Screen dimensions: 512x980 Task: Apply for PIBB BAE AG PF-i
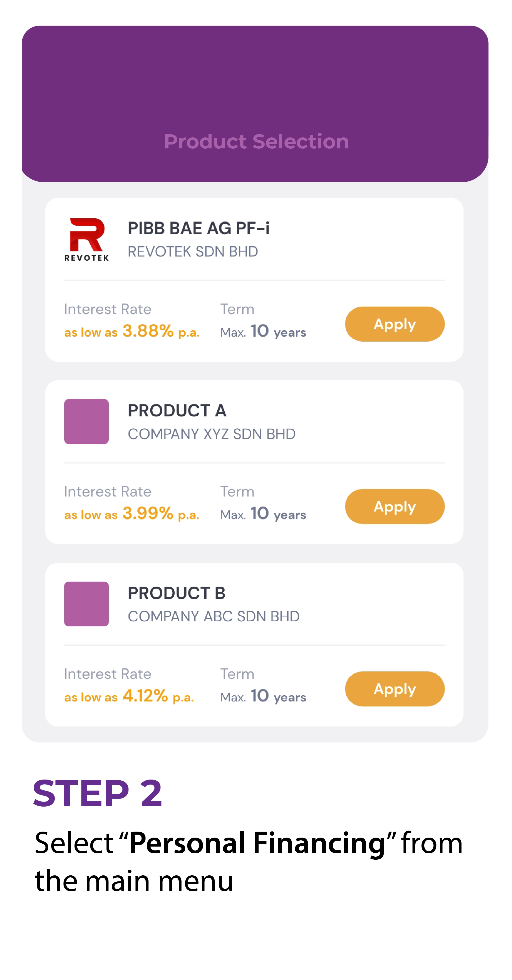click(394, 324)
